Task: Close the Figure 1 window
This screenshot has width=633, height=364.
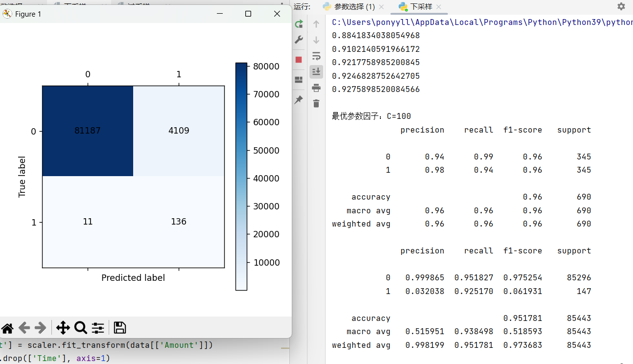Action: click(277, 14)
